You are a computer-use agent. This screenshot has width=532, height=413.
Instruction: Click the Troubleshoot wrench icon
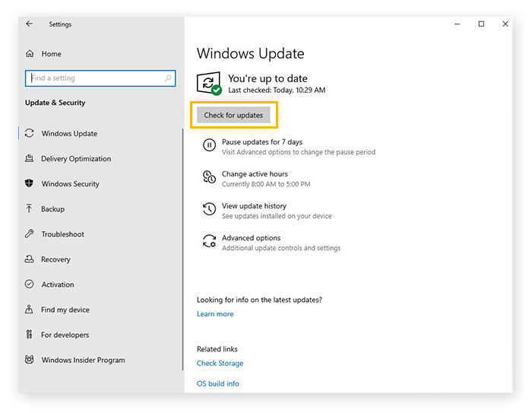30,234
